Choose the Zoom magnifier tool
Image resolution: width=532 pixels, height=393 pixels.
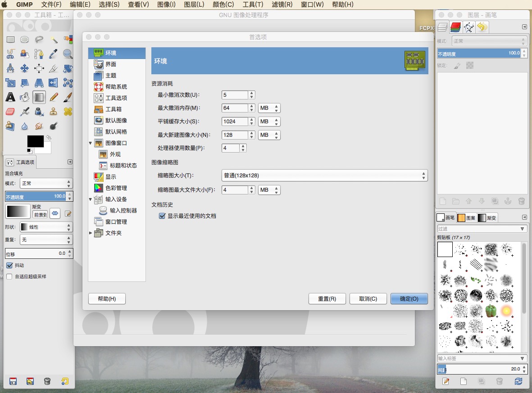(68, 54)
